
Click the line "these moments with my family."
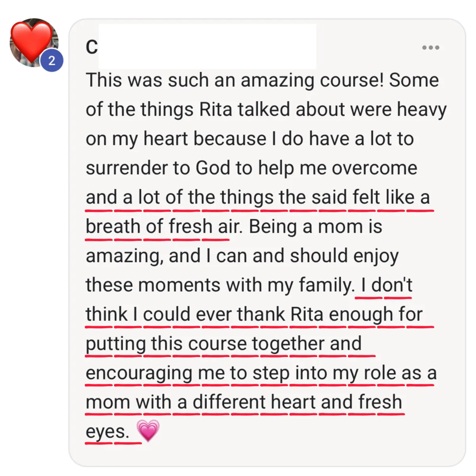(220, 285)
